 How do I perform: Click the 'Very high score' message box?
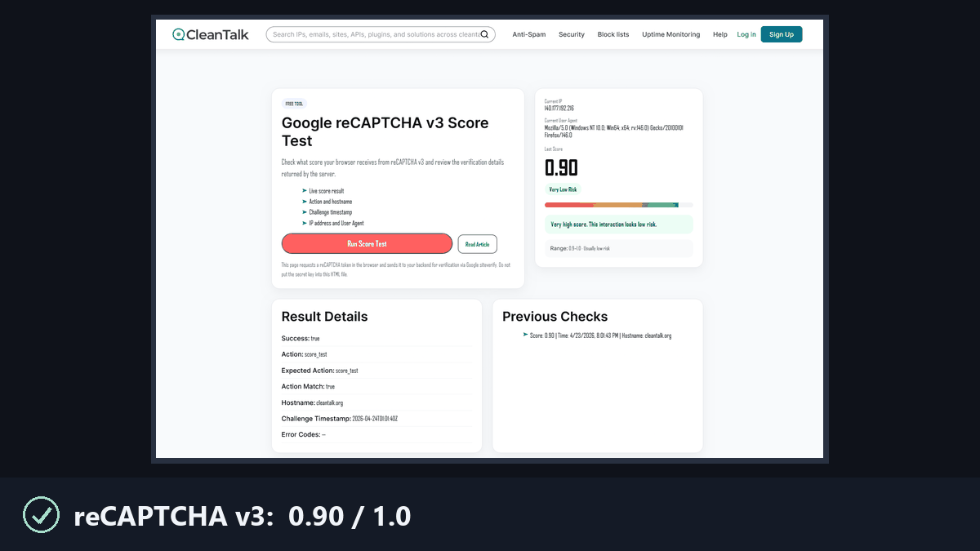(618, 224)
